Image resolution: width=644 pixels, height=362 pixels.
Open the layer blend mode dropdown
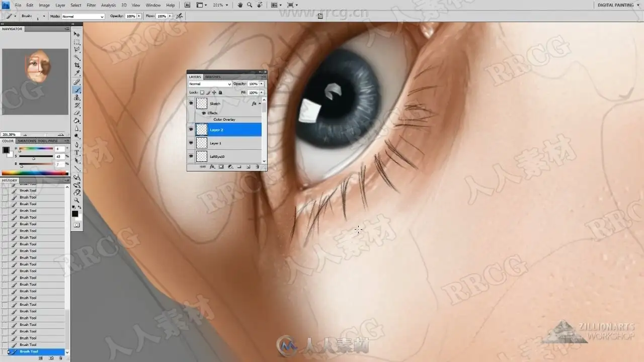click(210, 84)
